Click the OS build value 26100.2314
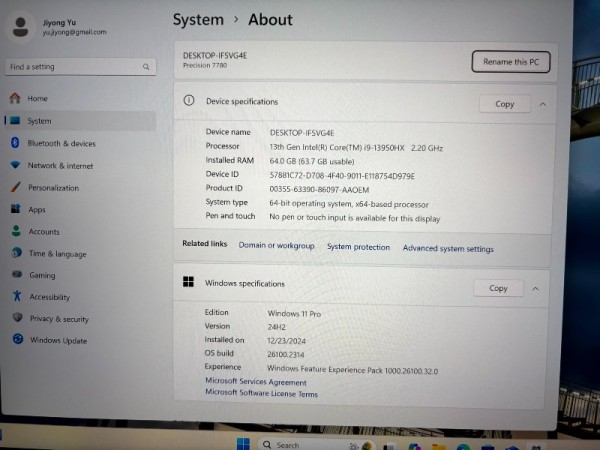Viewport: 600px width, 450px height. tap(285, 355)
